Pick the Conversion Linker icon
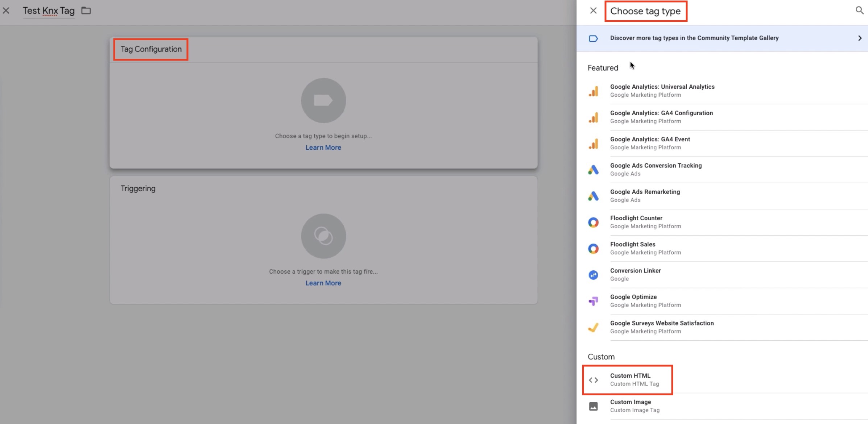This screenshot has width=868, height=424. pyautogui.click(x=593, y=275)
